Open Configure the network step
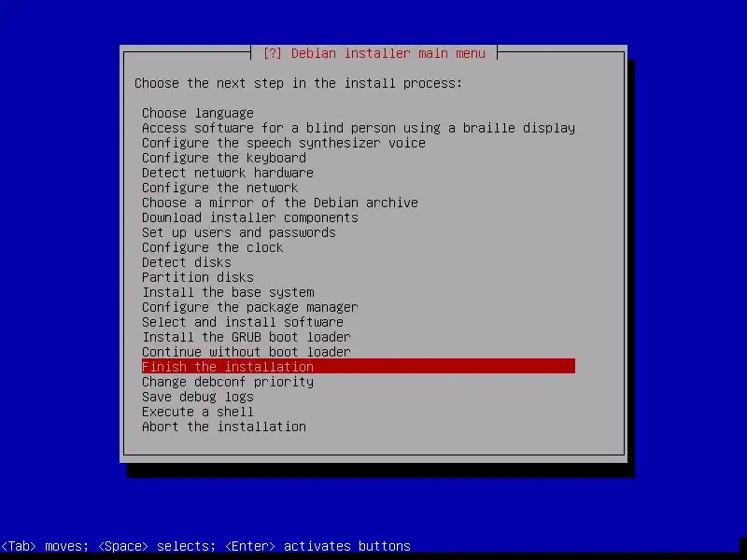Viewport: 747px width, 560px height. [359, 188]
